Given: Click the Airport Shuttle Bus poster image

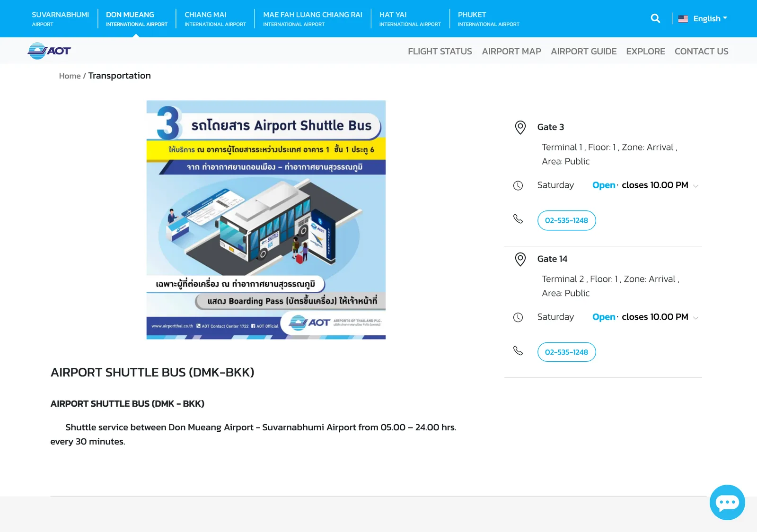Looking at the screenshot, I should click(x=266, y=220).
